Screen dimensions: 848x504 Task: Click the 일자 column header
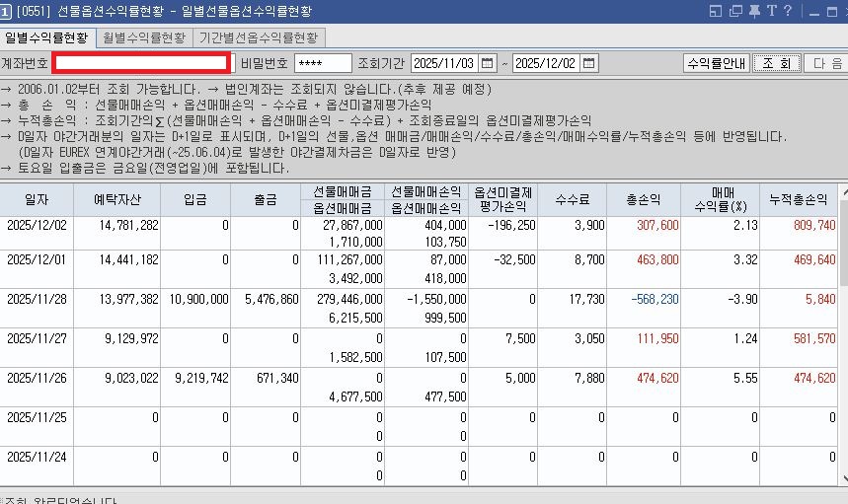click(x=37, y=200)
